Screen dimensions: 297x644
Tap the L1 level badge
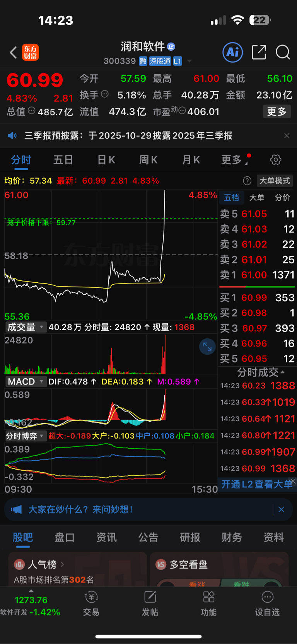pyautogui.click(x=177, y=61)
